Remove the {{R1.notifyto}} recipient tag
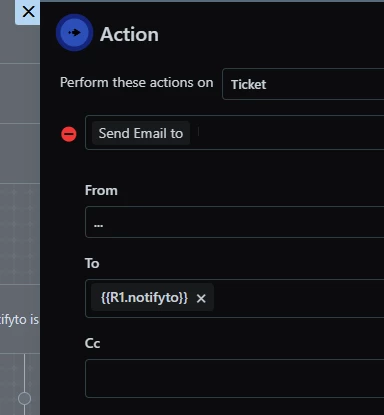The image size is (384, 415). point(201,298)
